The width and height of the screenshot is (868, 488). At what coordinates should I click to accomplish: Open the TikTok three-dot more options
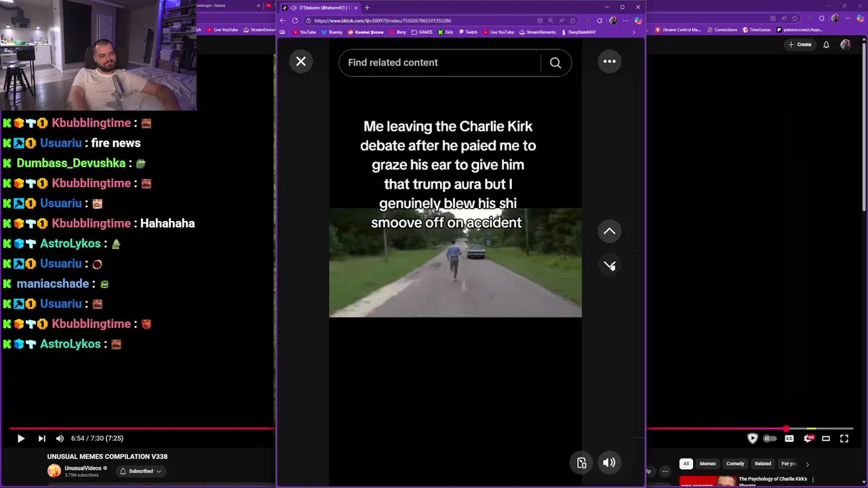610,62
